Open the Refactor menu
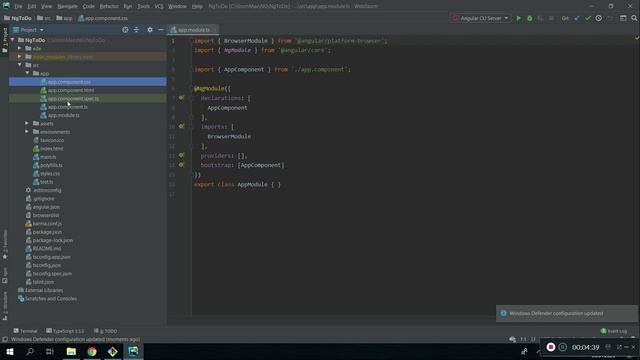Viewport: 640px width, 360px height. (x=109, y=6)
